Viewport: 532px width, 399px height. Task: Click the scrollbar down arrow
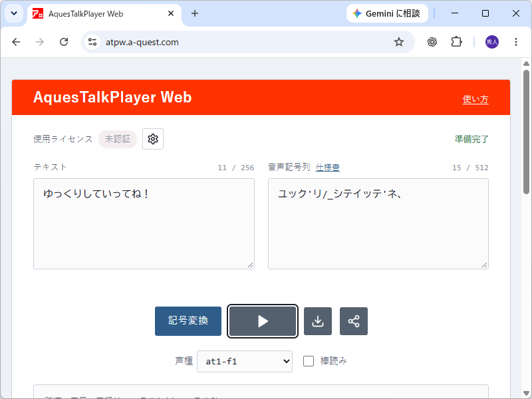pos(526,394)
